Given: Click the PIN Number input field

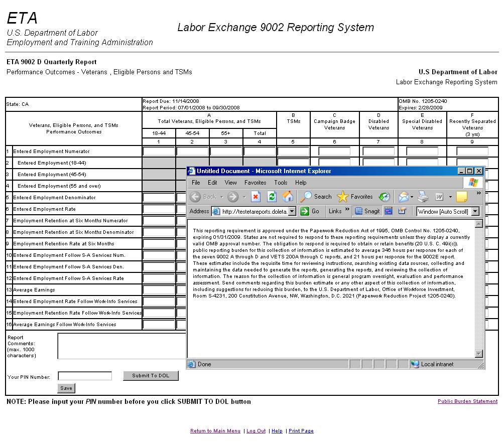Looking at the screenshot, I should point(85,376).
